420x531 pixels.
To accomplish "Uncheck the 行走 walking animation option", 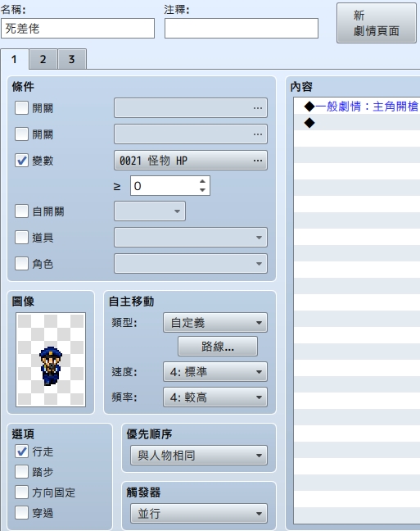I will tap(21, 452).
